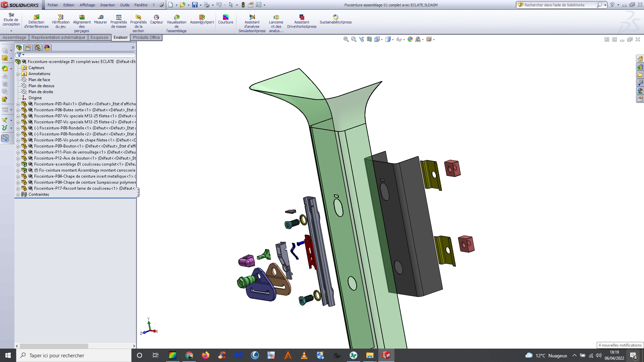The image size is (644, 362).
Task: Open the Fichier menu
Action: pyautogui.click(x=53, y=5)
